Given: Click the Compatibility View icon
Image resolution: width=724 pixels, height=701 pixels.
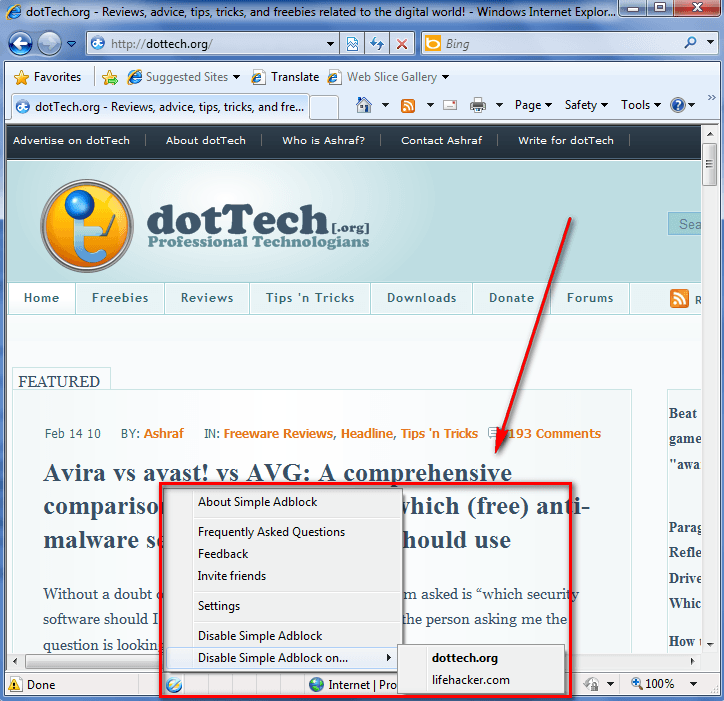Looking at the screenshot, I should coord(353,44).
